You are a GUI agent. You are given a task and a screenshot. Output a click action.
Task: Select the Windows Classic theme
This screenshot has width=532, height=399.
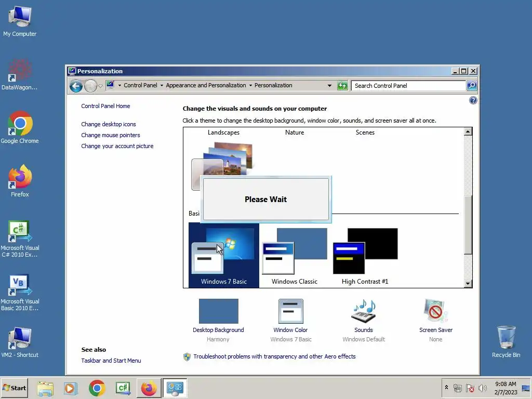(x=294, y=255)
